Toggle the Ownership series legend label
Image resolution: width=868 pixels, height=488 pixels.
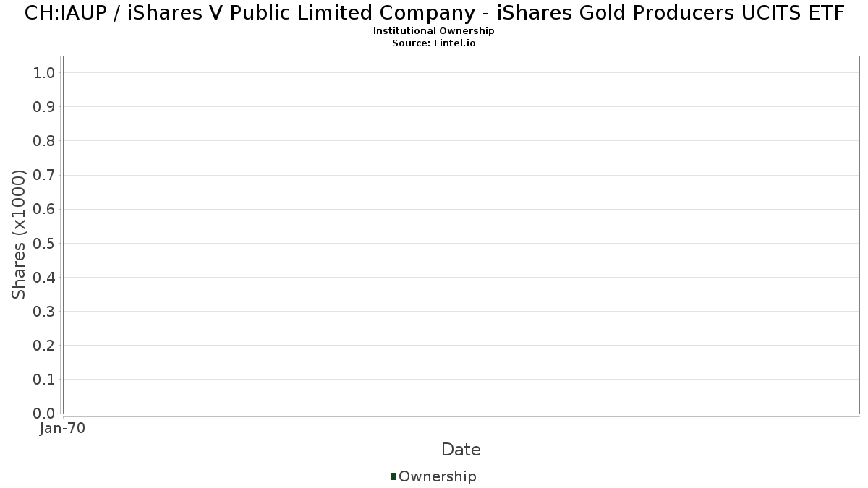[437, 476]
